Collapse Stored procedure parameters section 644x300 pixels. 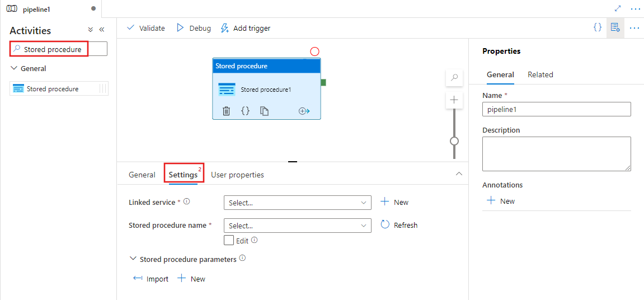[133, 259]
